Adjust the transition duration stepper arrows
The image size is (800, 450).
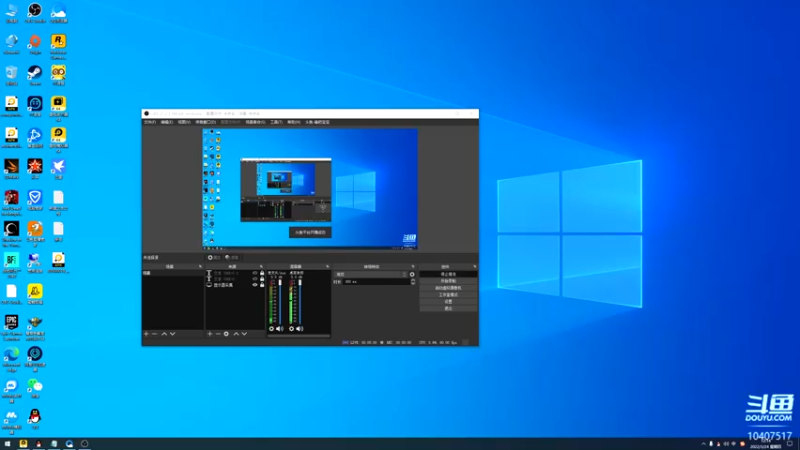pyautogui.click(x=413, y=282)
